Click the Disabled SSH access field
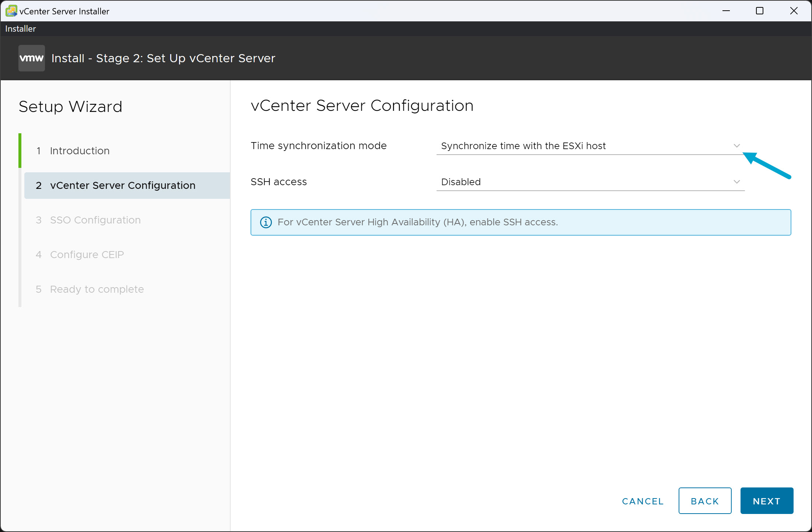 [461, 182]
